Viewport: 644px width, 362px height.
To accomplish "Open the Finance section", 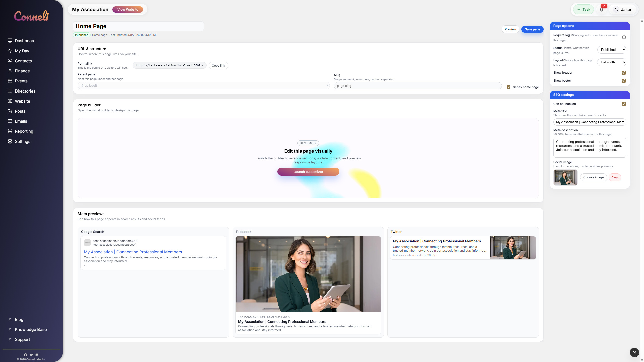I will [x=23, y=71].
